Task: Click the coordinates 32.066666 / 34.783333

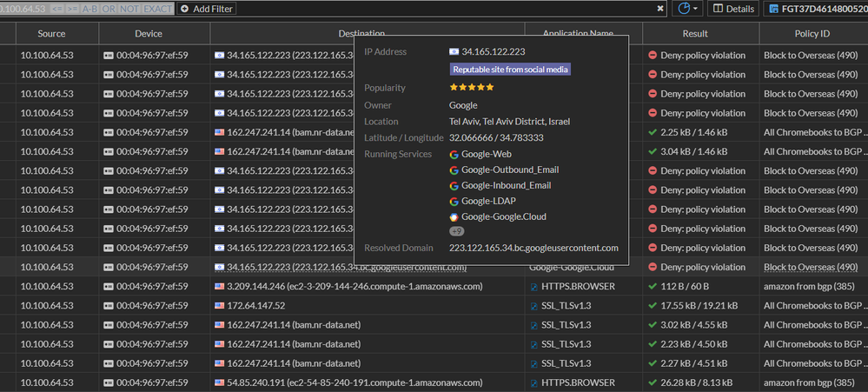Action: tap(496, 138)
